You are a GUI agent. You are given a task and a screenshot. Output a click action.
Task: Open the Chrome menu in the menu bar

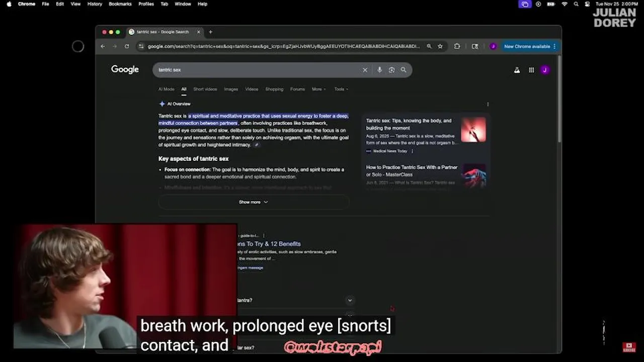(x=27, y=4)
